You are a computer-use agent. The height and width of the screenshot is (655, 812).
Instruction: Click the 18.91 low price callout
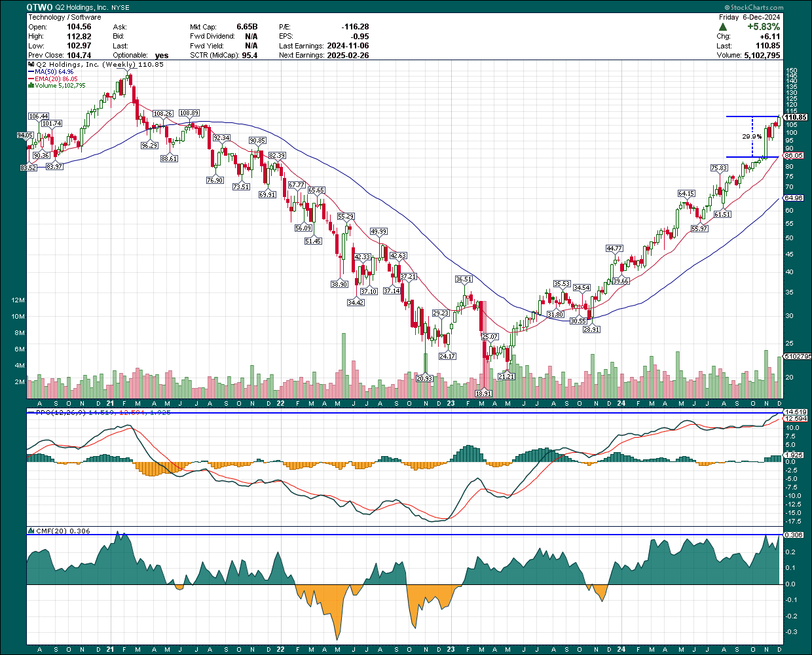point(484,393)
